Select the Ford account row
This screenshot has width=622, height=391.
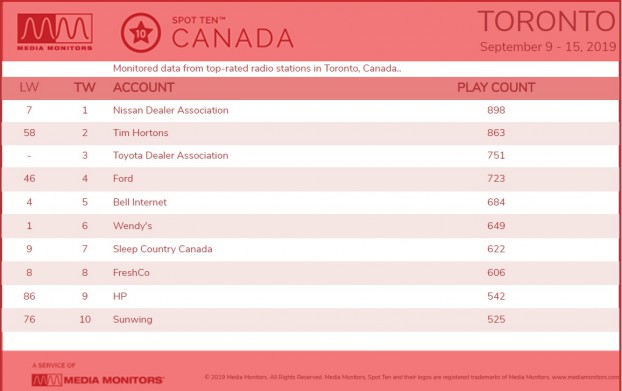pos(311,179)
